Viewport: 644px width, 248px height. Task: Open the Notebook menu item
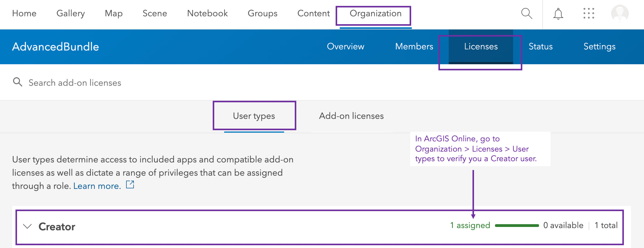(207, 14)
